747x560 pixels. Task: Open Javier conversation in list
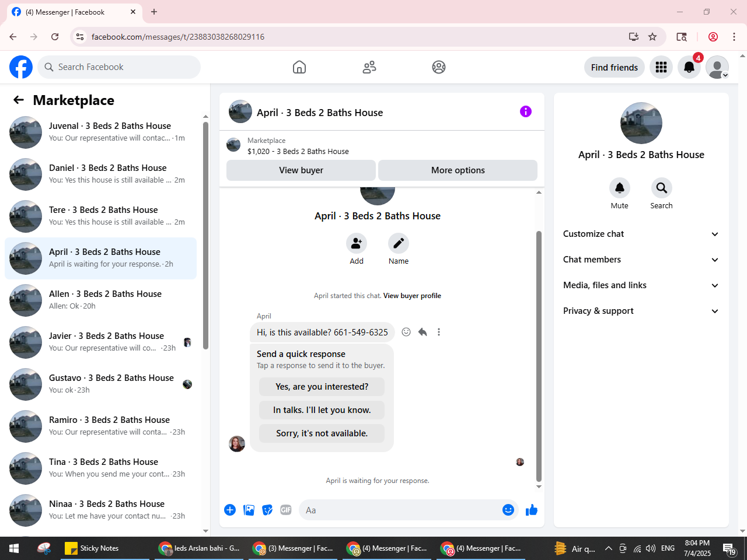click(100, 342)
